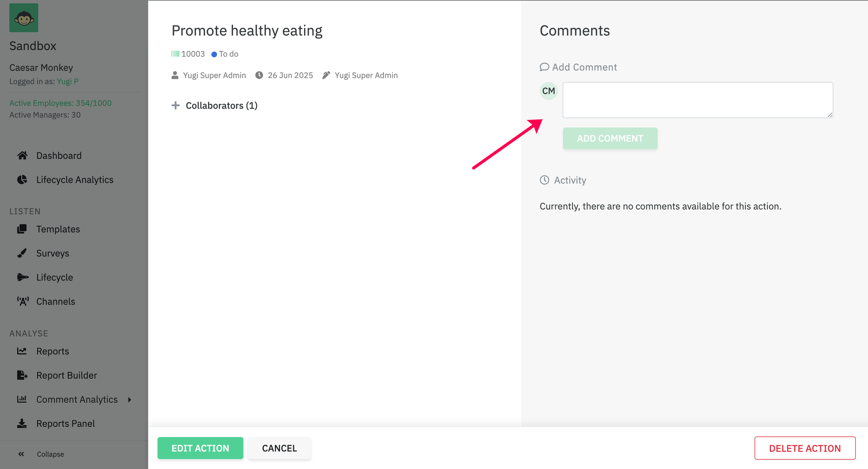Open the Surveys menu item
This screenshot has height=469, width=868.
click(x=52, y=253)
